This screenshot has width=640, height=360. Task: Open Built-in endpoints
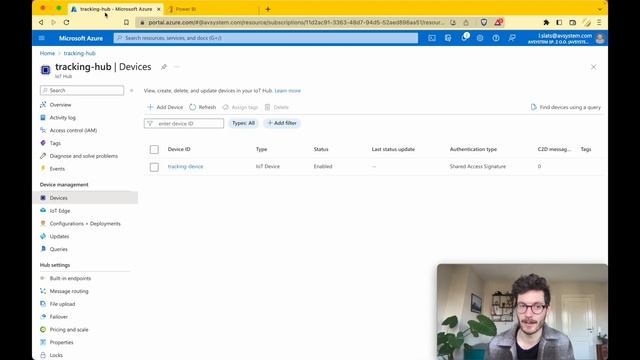[70, 278]
